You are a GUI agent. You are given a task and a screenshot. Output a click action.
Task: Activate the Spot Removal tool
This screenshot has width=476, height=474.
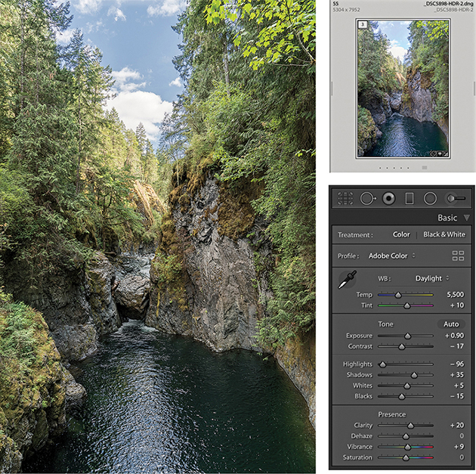point(367,199)
